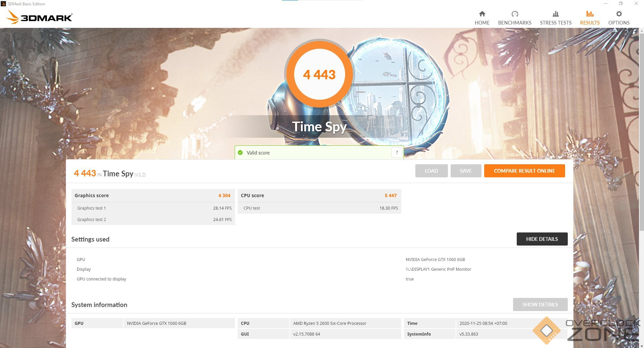Click the 3DMark logo
Image resolution: width=644 pixels, height=348 pixels.
39,17
